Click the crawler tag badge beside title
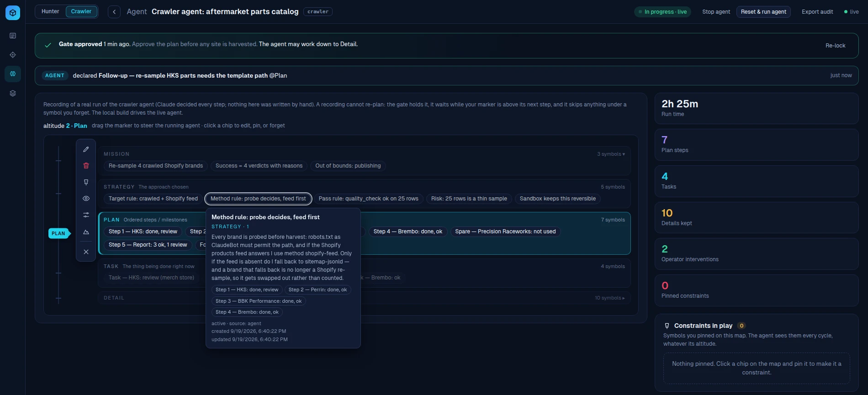This screenshot has width=868, height=395. (x=318, y=12)
